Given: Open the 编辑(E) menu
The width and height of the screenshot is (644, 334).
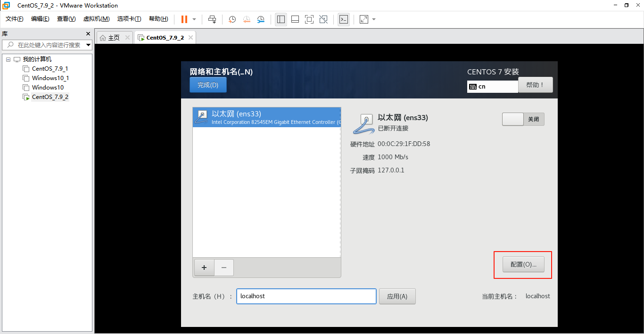Looking at the screenshot, I should [40, 19].
